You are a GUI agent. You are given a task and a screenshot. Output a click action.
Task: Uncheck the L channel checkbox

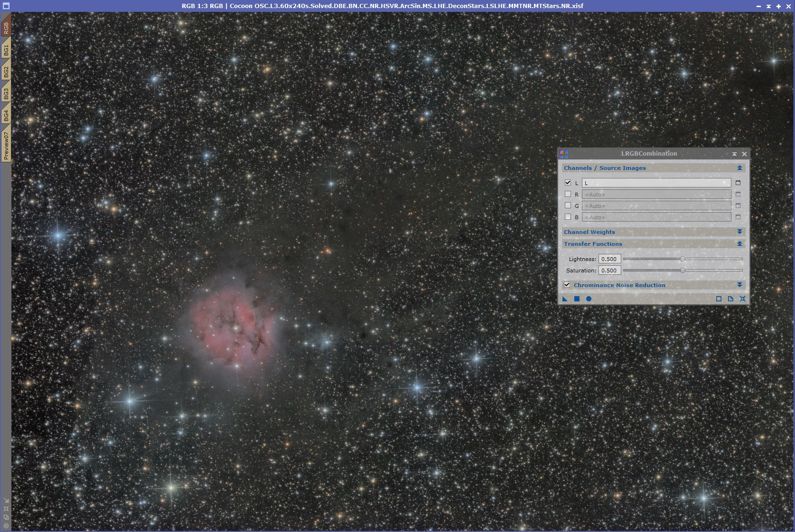coord(568,183)
